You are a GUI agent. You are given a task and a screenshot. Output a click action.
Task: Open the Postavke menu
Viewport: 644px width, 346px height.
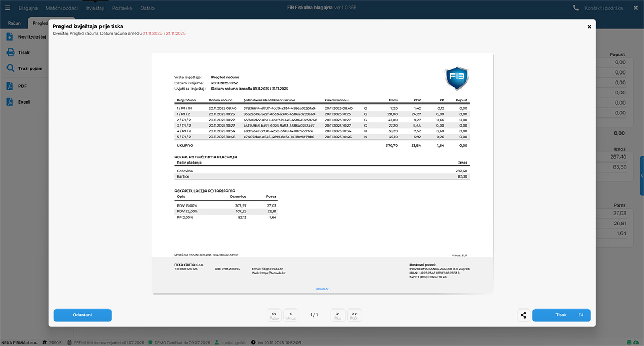tap(122, 8)
